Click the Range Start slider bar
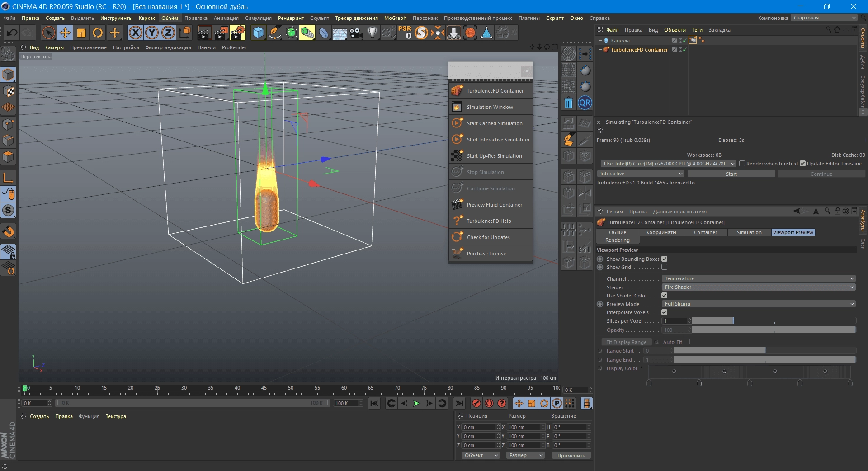868x471 pixels. [765, 351]
